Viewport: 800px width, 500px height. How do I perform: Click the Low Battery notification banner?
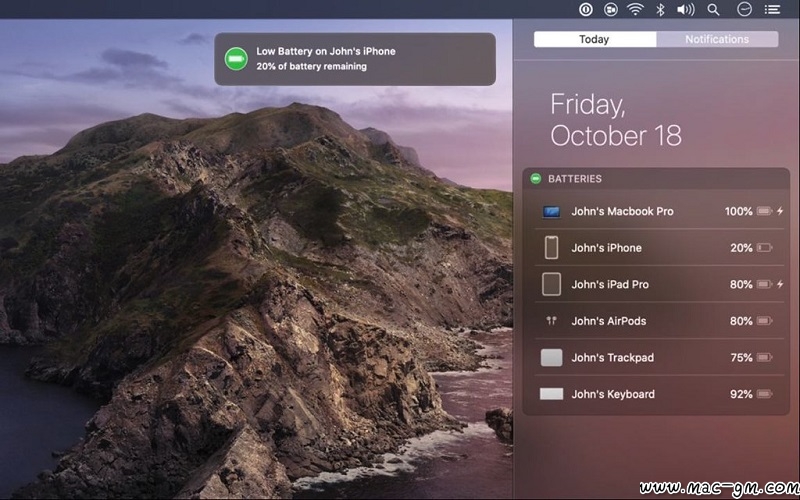click(x=355, y=59)
